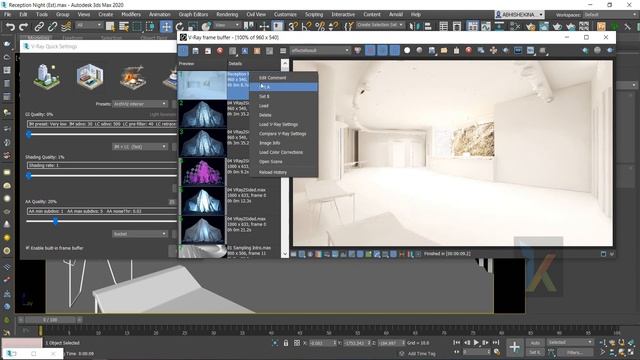Go to the end frame
This screenshot has width=640, height=360.
click(x=496, y=342)
